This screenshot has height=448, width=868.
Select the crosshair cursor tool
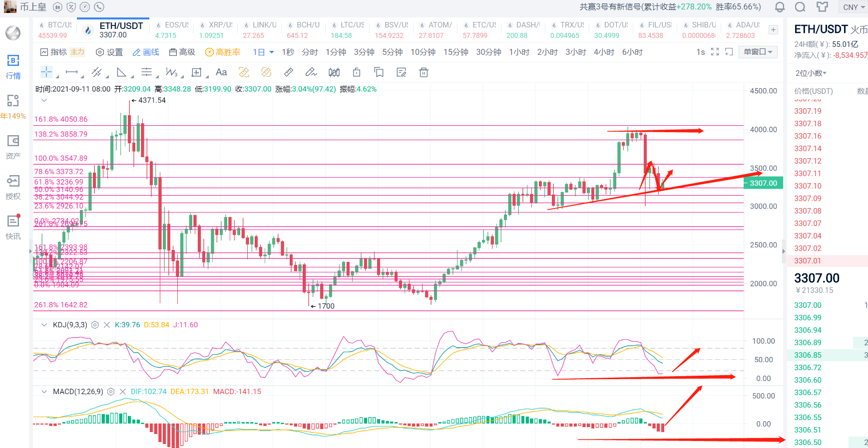pos(46,72)
